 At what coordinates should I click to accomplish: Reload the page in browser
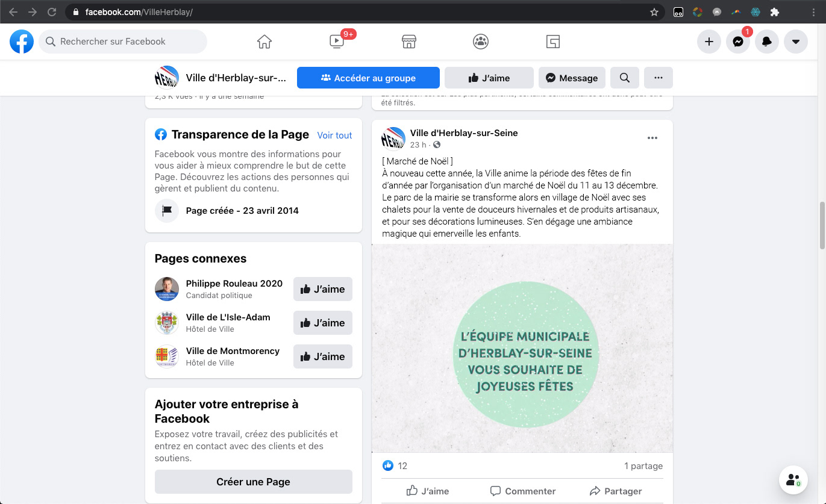[52, 12]
